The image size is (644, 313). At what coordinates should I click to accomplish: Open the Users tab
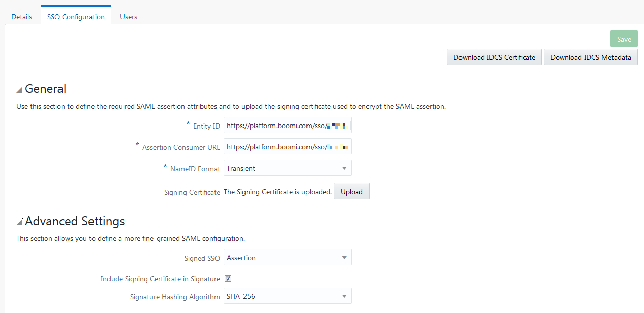tap(128, 17)
